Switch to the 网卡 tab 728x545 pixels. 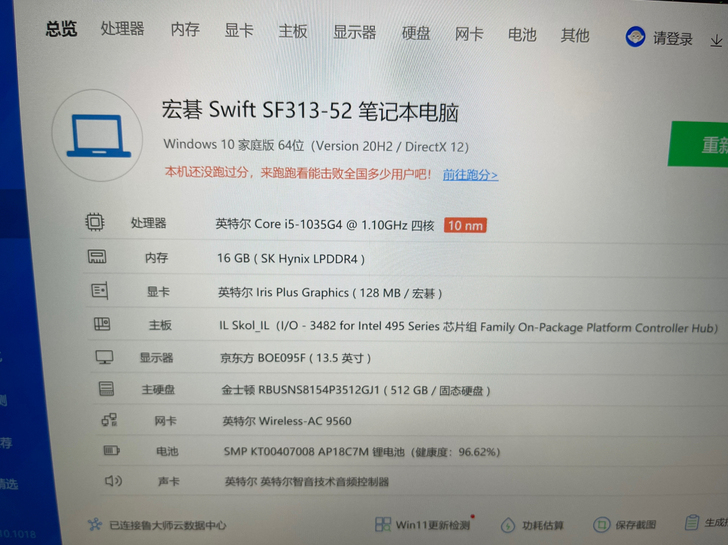tap(469, 34)
